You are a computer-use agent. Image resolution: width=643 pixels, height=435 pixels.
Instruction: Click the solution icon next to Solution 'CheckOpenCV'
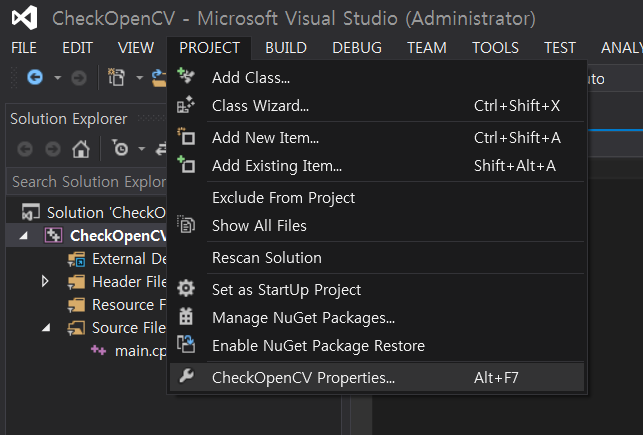[31, 212]
